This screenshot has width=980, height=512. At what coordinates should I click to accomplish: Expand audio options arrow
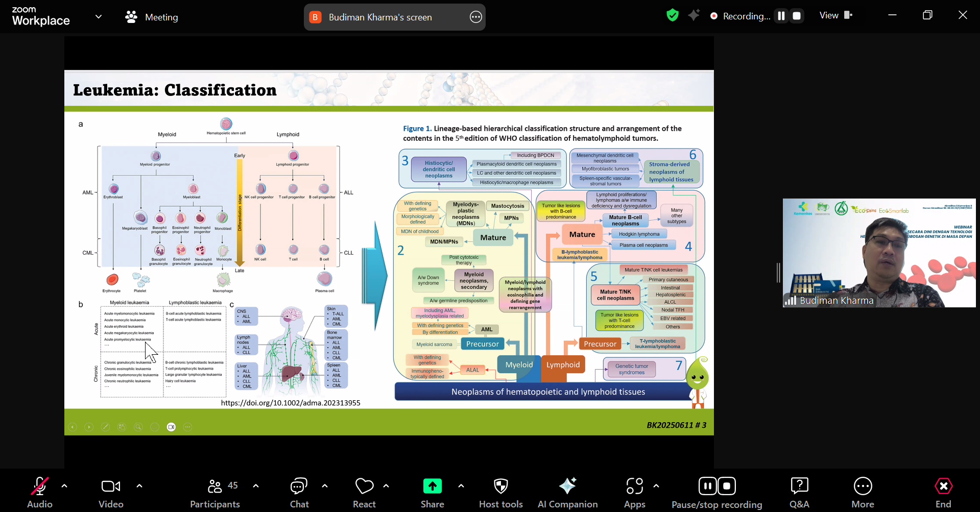pos(64,486)
